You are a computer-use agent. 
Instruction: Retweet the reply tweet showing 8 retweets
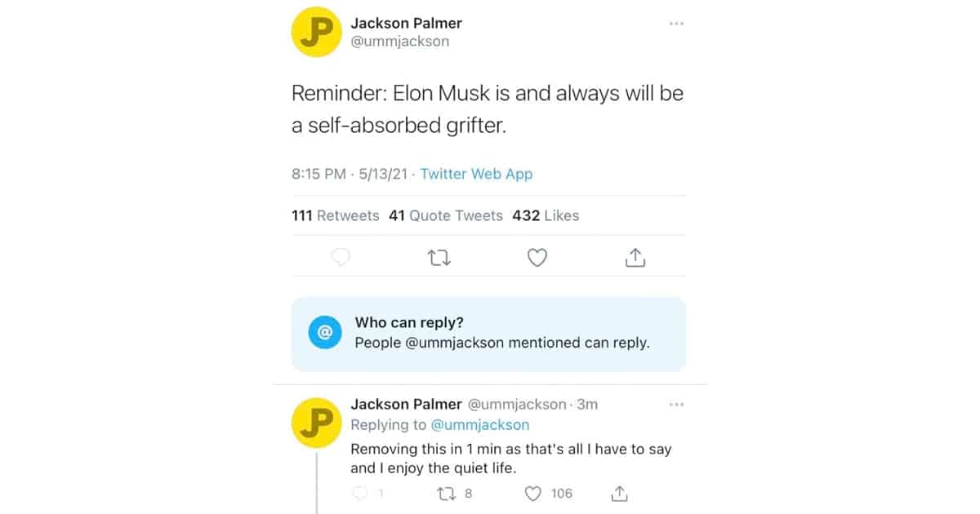pos(446,494)
